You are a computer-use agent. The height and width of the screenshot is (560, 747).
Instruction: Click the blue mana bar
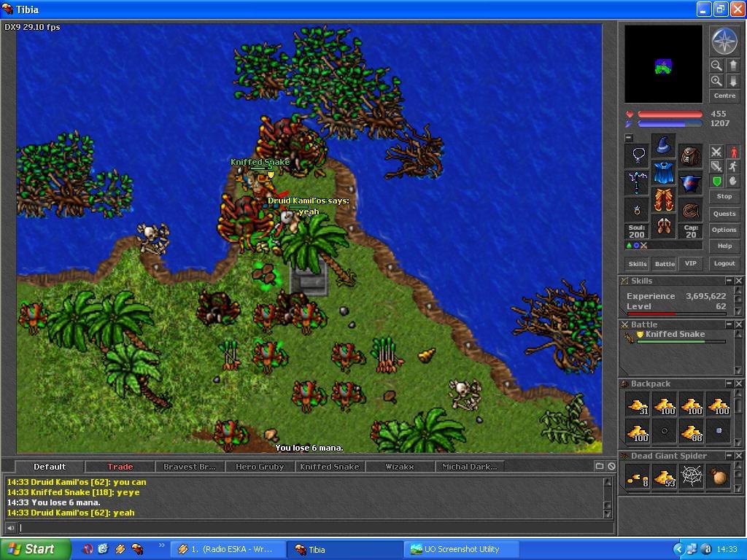pyautogui.click(x=670, y=123)
